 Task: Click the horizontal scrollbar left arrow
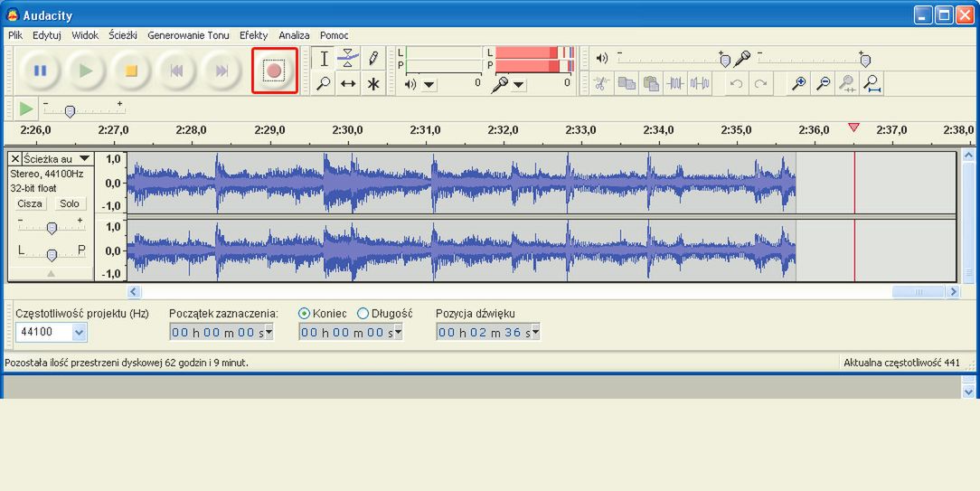point(134,291)
